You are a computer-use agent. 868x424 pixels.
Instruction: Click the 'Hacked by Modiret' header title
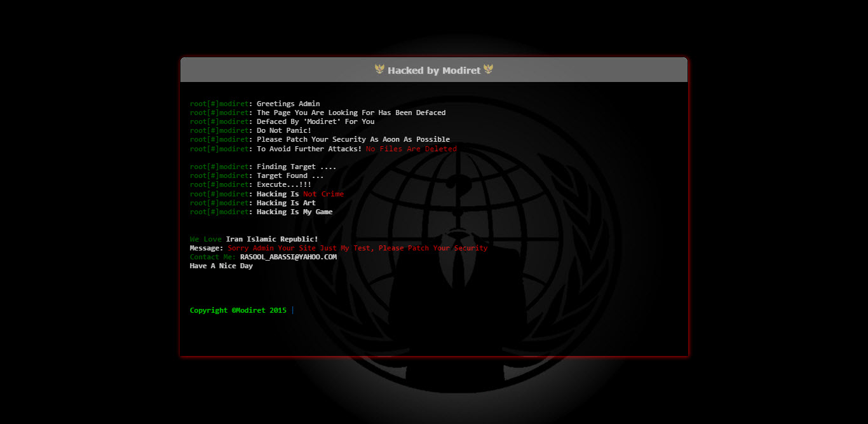[434, 71]
